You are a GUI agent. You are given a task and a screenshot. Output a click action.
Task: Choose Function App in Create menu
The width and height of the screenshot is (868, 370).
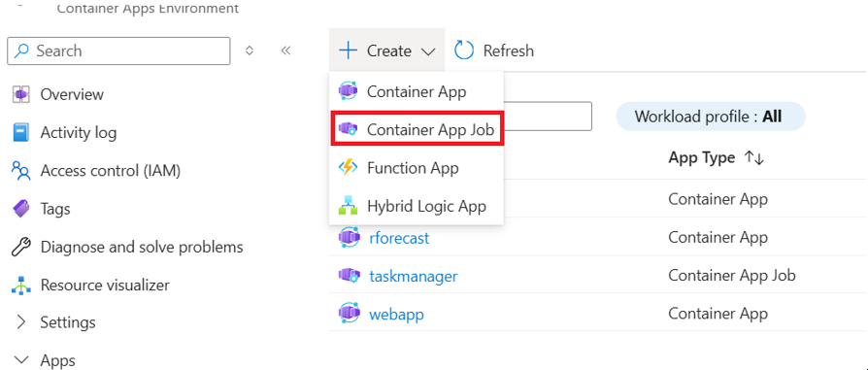(x=417, y=168)
